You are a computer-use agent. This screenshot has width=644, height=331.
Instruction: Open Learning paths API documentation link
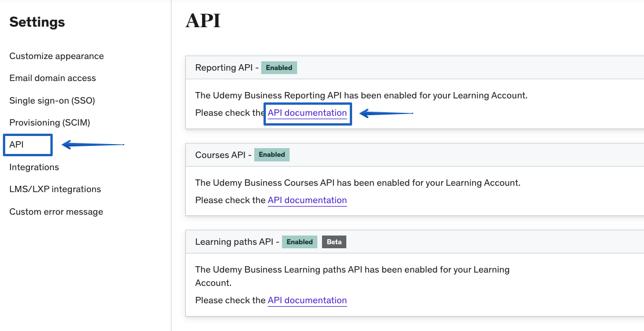click(x=307, y=300)
